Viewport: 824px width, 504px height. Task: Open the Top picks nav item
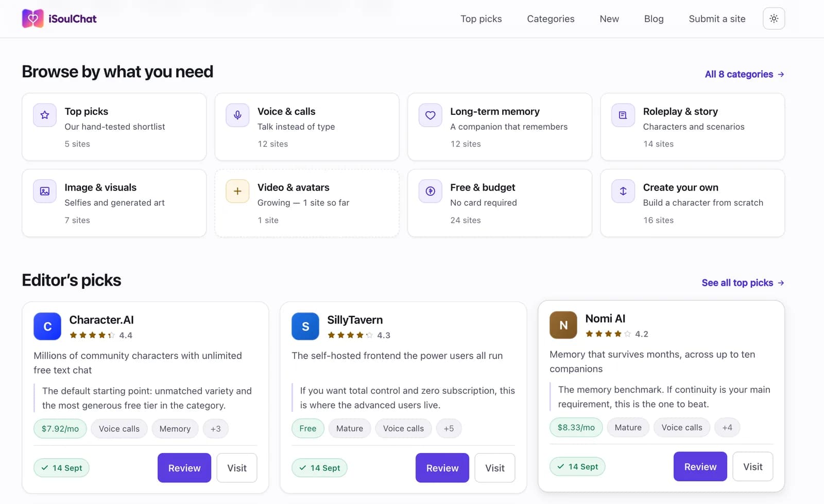(481, 19)
